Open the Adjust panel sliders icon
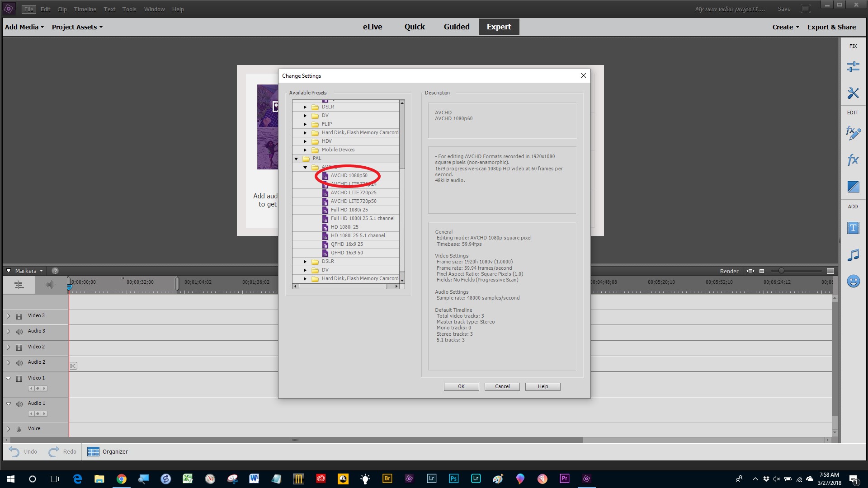Screen dimensions: 868x488 tap(853, 67)
